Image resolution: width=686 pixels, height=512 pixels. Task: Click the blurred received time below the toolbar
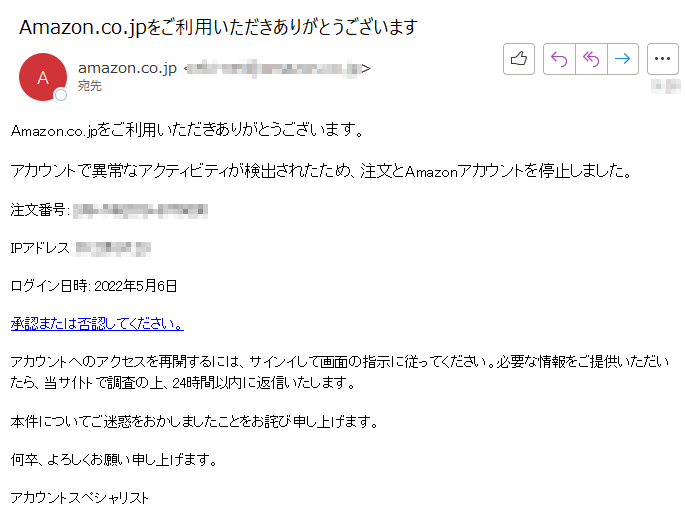(x=665, y=86)
